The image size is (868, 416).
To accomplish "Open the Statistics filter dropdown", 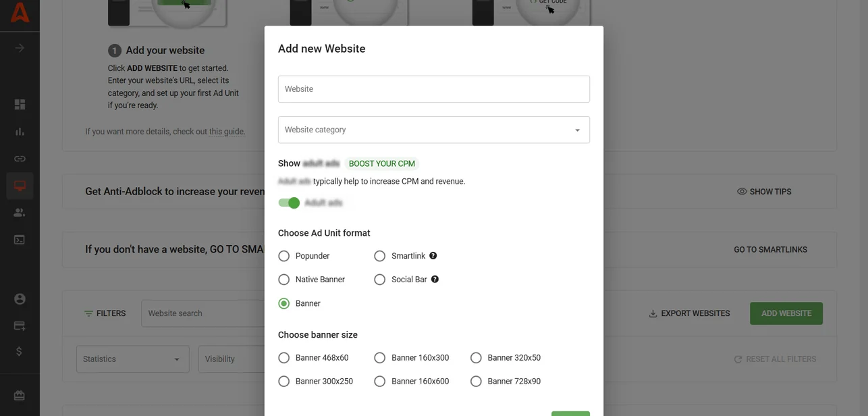I will pos(132,359).
